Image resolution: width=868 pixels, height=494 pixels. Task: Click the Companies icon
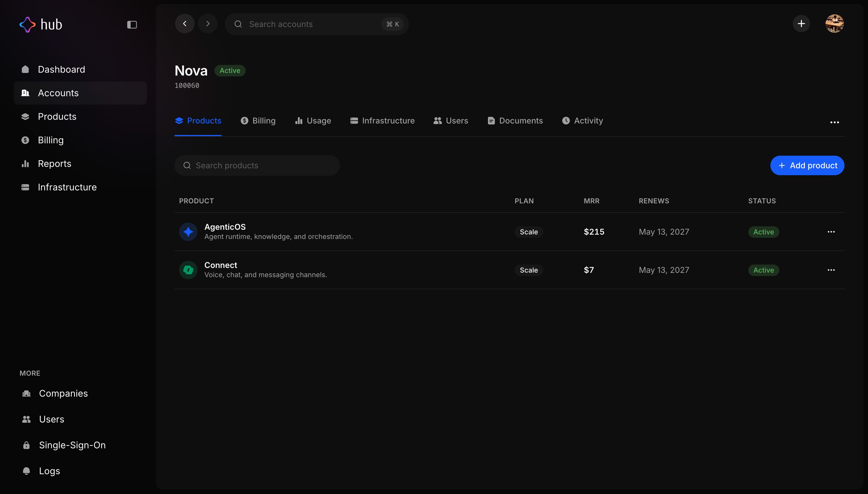(x=26, y=393)
